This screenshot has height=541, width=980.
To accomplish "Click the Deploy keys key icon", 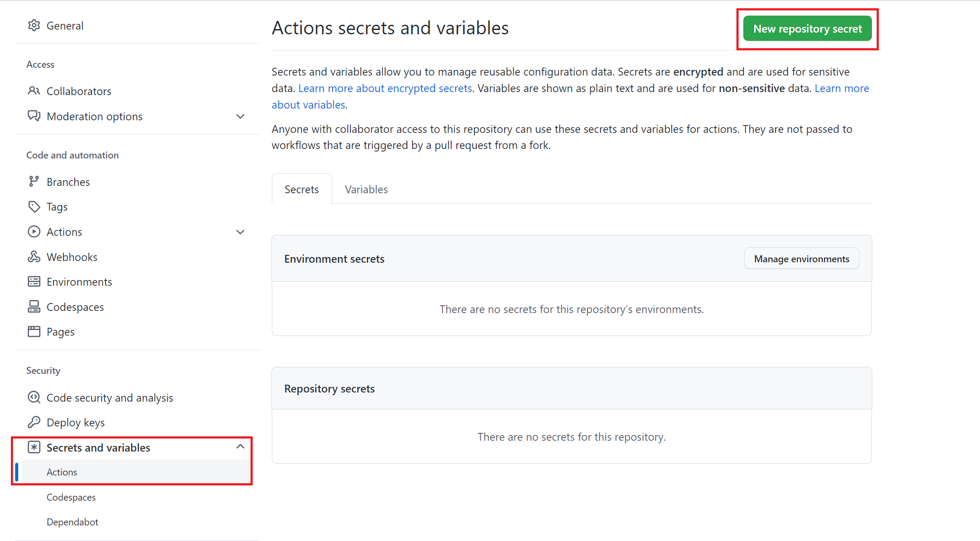I will [34, 422].
